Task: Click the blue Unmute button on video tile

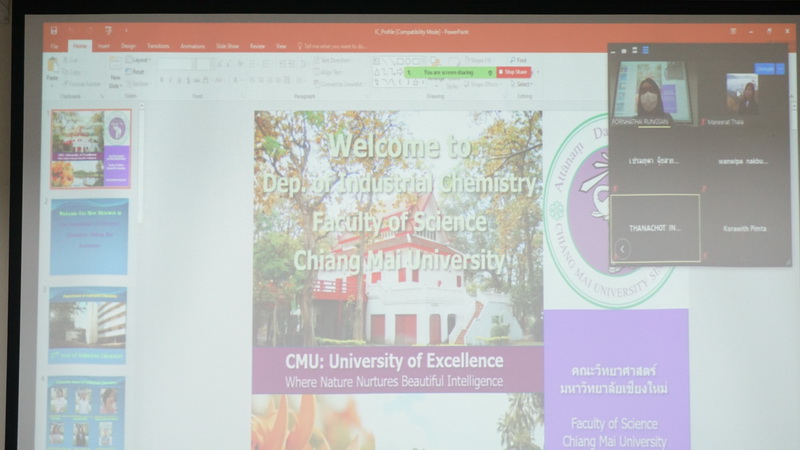Action: pyautogui.click(x=764, y=69)
